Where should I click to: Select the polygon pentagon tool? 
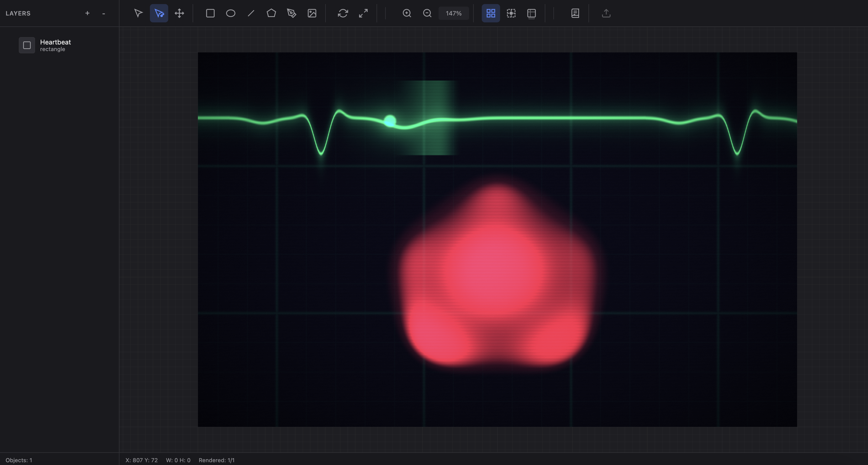click(271, 13)
